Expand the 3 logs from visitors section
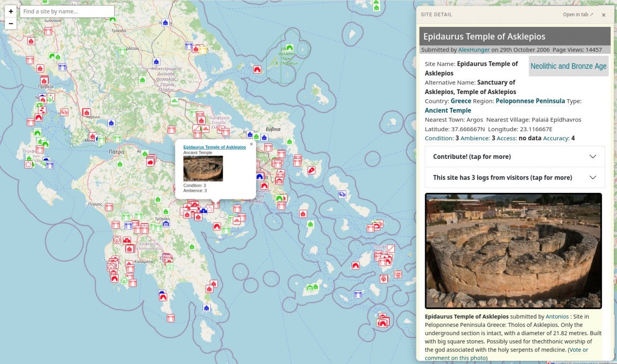 (515, 177)
